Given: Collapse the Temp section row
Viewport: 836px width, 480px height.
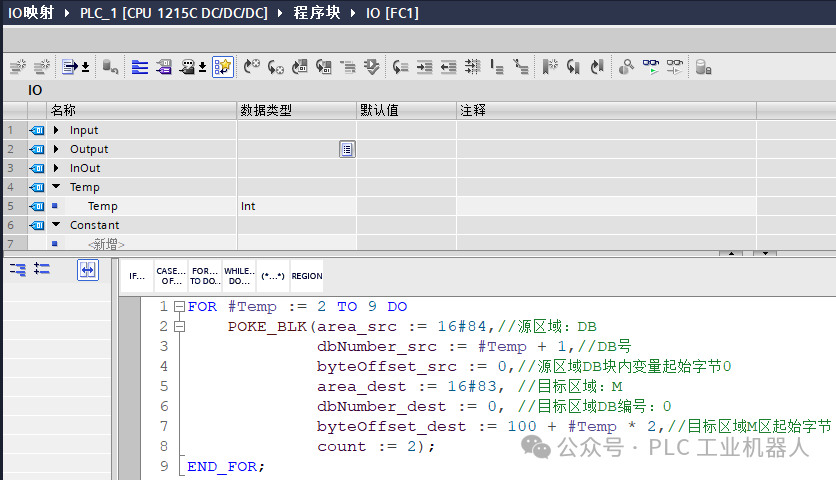Looking at the screenshot, I should click(56, 187).
